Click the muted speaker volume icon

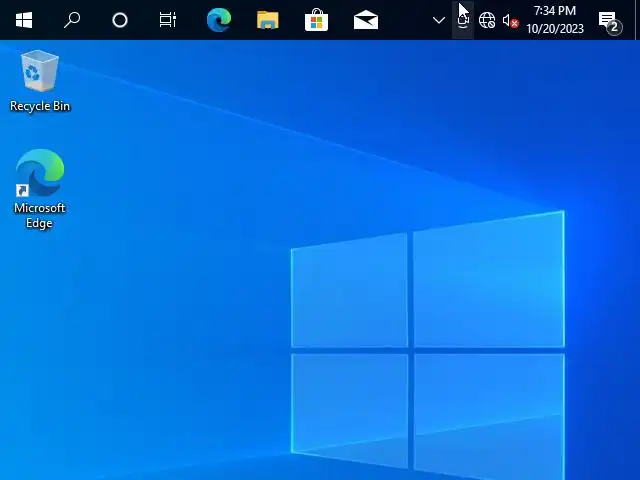pos(510,20)
